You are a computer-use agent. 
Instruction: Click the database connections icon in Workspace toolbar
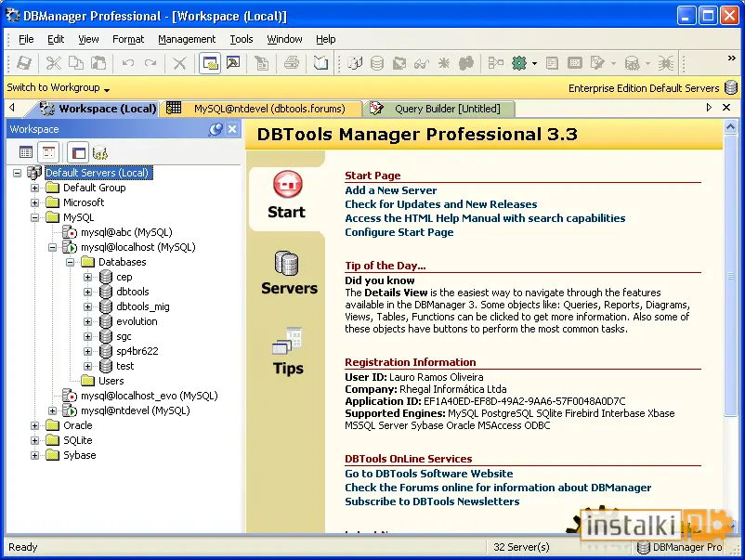click(99, 152)
